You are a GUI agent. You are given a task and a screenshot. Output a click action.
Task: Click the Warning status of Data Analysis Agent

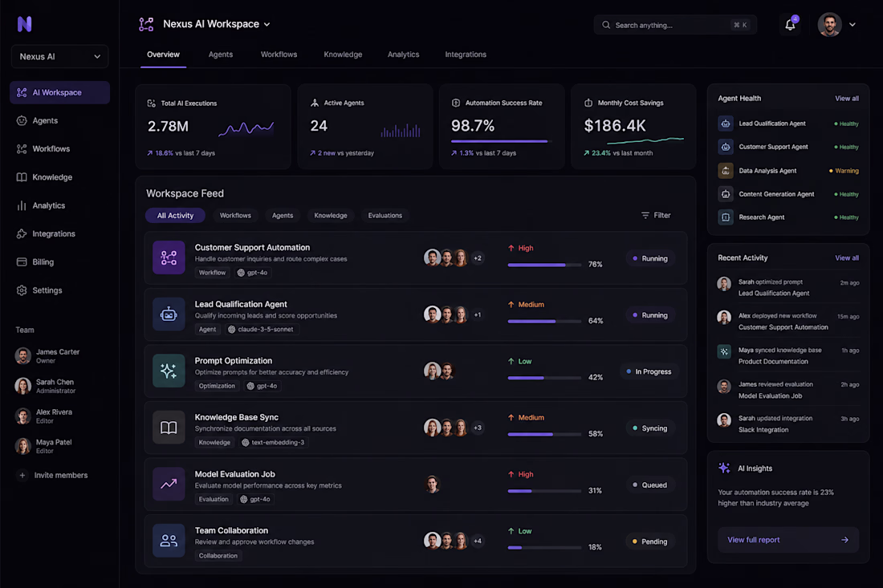[844, 171]
